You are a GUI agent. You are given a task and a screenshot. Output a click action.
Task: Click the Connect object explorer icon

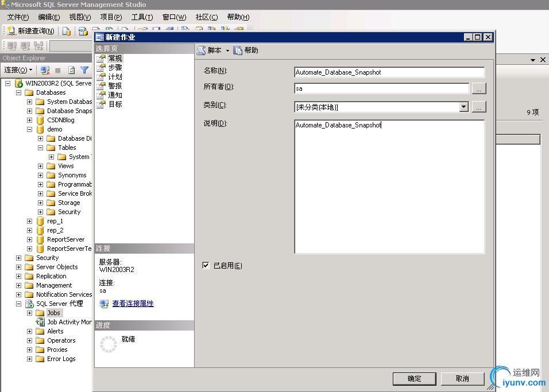click(x=45, y=70)
